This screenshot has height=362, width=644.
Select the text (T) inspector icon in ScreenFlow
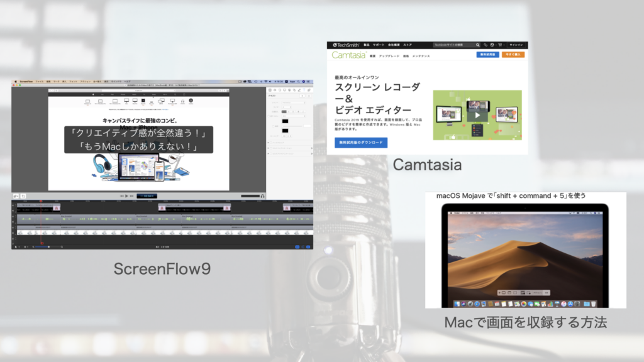pos(304,90)
